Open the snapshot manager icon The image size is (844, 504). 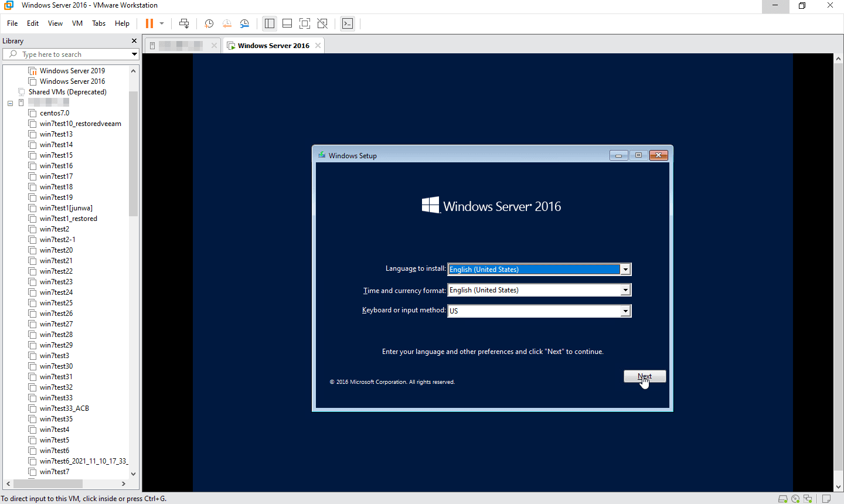pyautogui.click(x=244, y=23)
